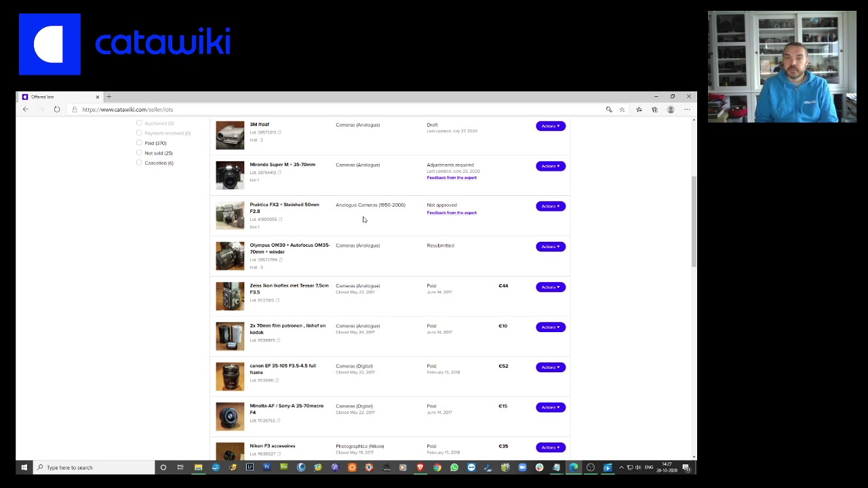This screenshot has width=868, height=488.
Task: Open Zoom from the taskbar
Action: [x=522, y=467]
